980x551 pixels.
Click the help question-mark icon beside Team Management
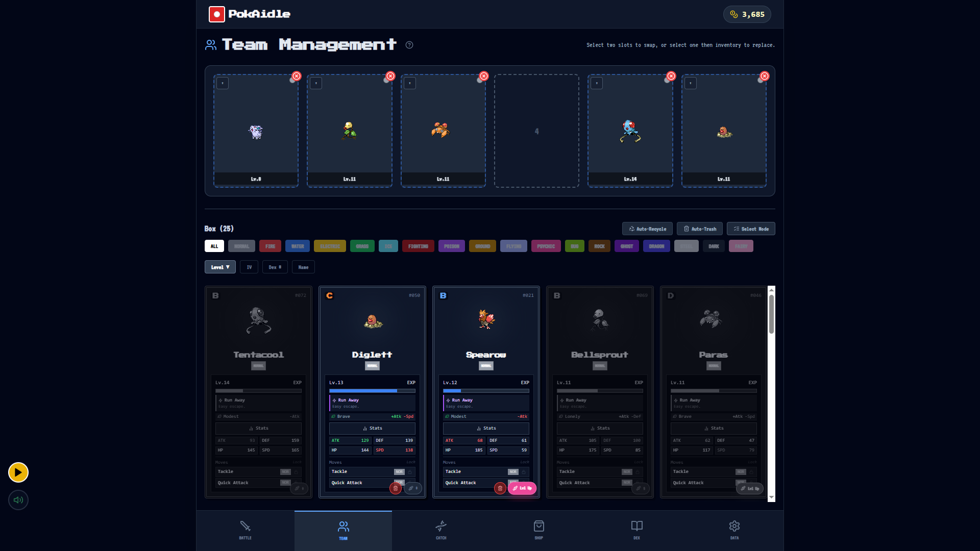click(x=409, y=45)
